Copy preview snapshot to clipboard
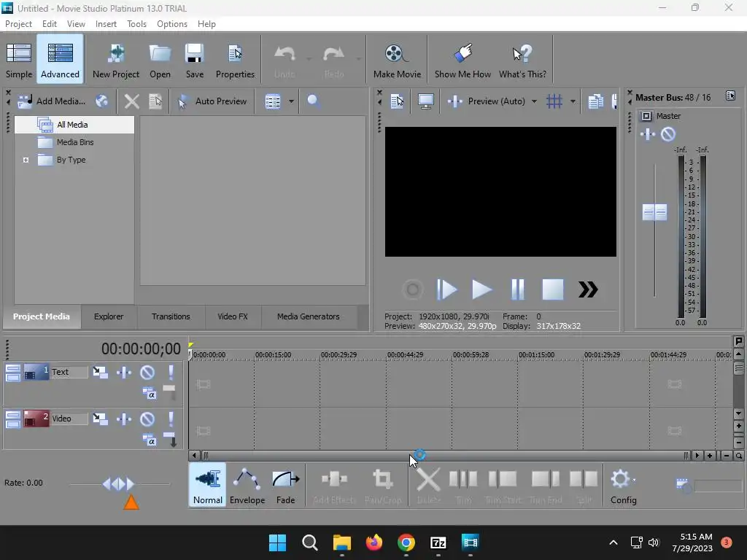This screenshot has width=747, height=560. coord(595,101)
